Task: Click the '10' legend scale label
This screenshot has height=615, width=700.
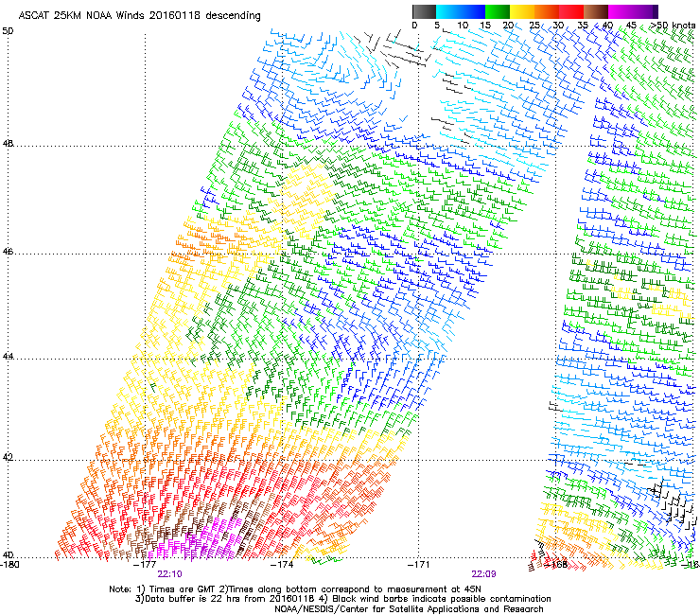Action: 463,26
